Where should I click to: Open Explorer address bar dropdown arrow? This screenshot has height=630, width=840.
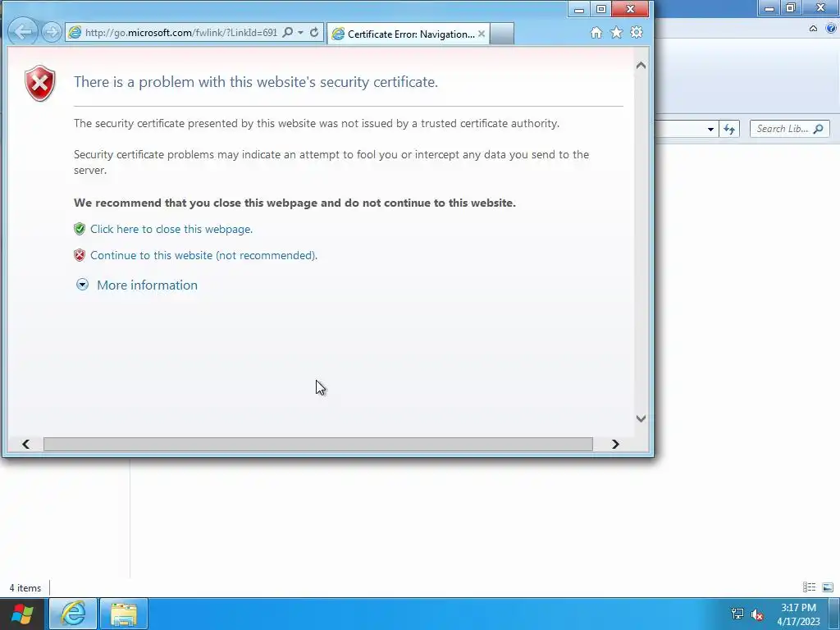[x=710, y=129]
